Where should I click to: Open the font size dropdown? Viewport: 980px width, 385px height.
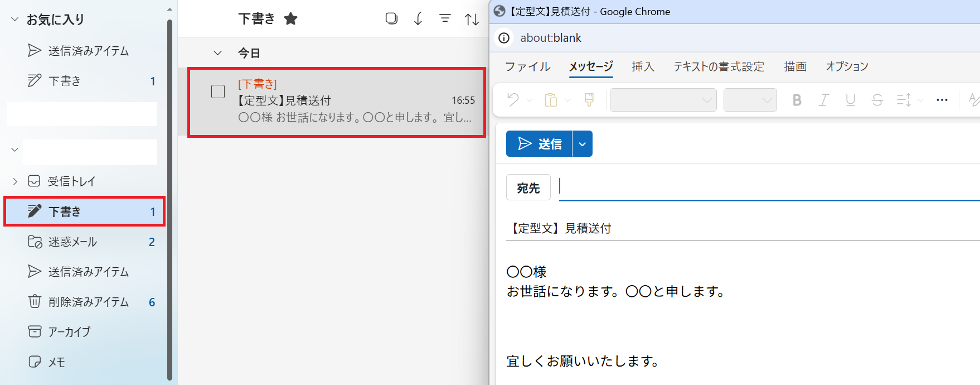tap(750, 100)
